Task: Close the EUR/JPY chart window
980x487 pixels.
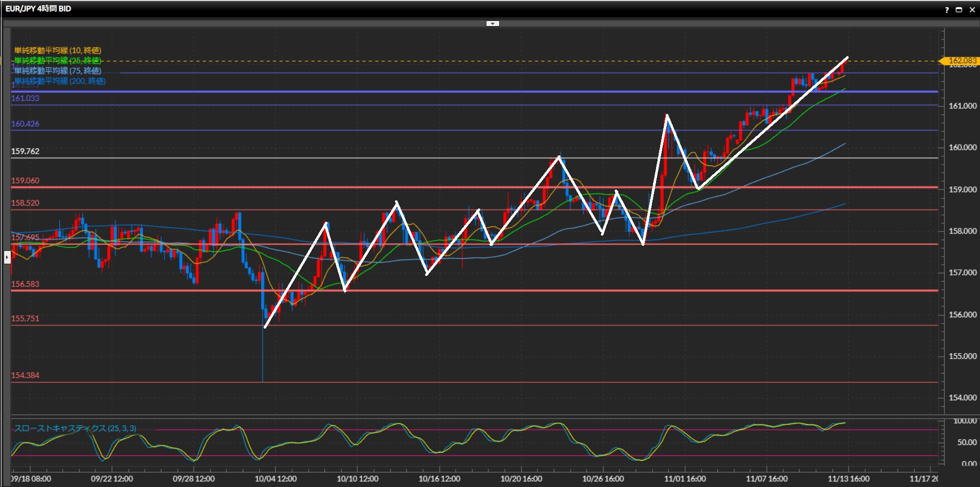Action: (972, 10)
